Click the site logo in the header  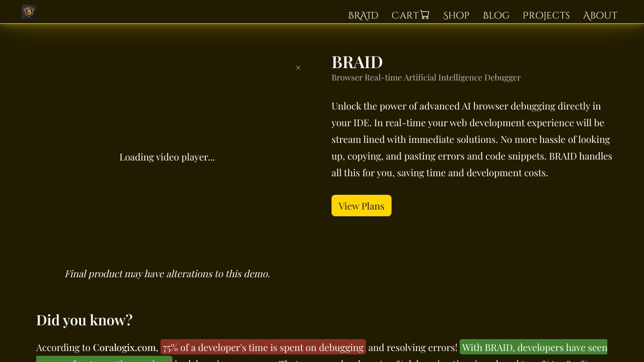(29, 12)
